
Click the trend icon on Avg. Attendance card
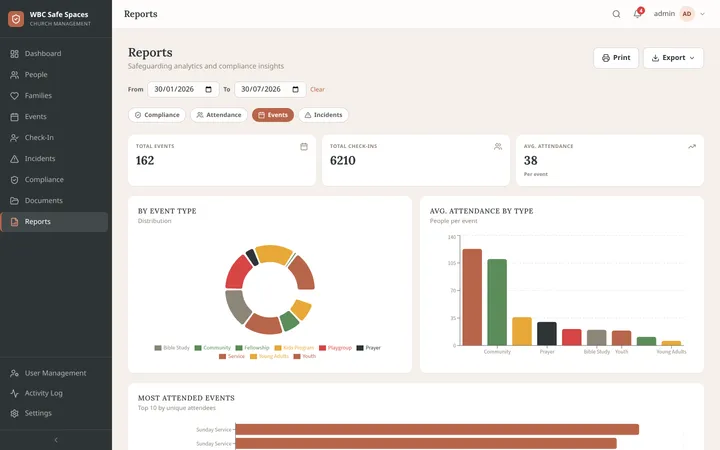(692, 146)
